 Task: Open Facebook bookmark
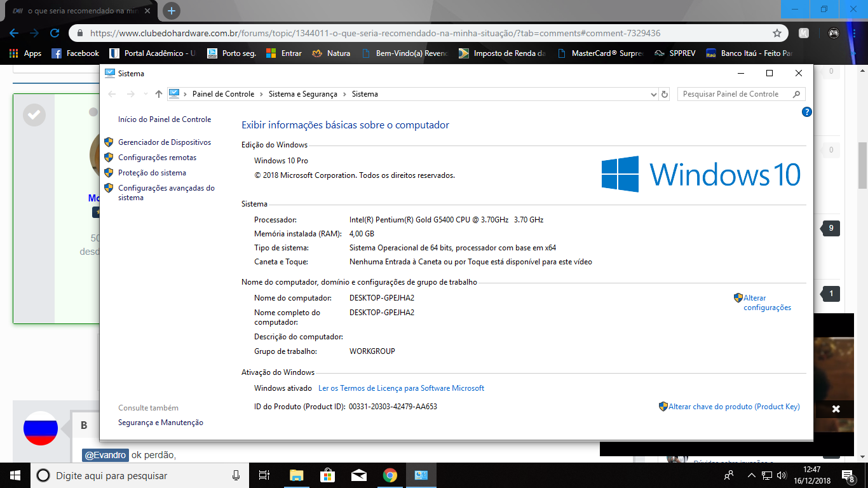point(75,53)
